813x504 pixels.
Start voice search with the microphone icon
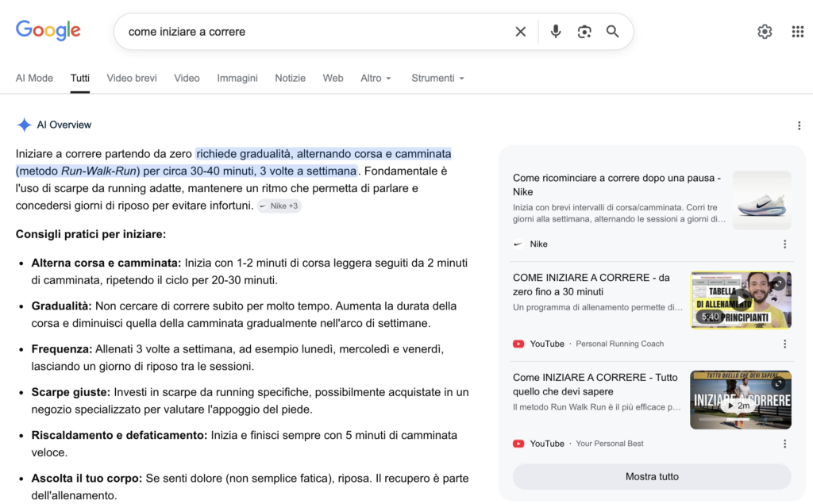[555, 32]
